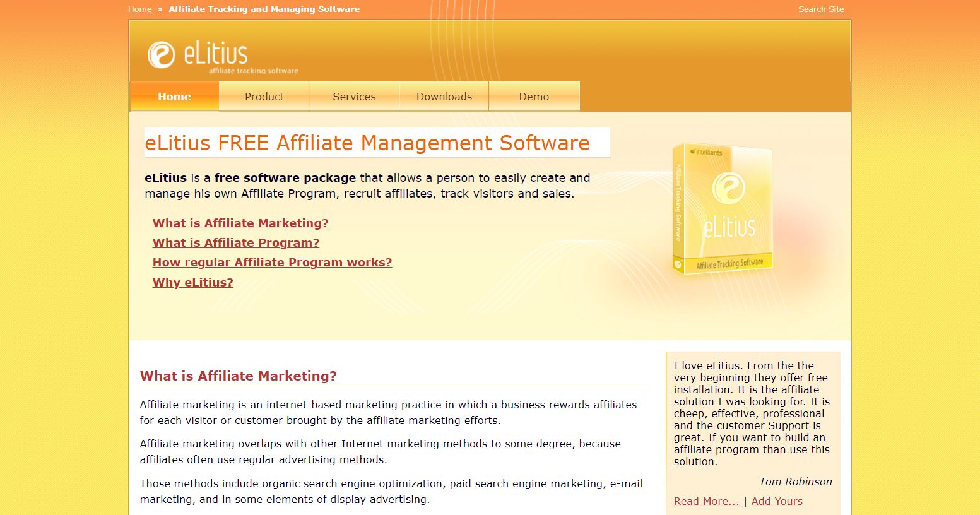This screenshot has width=980, height=515.
Task: Click the eLitius logo in the header
Action: tap(222, 57)
